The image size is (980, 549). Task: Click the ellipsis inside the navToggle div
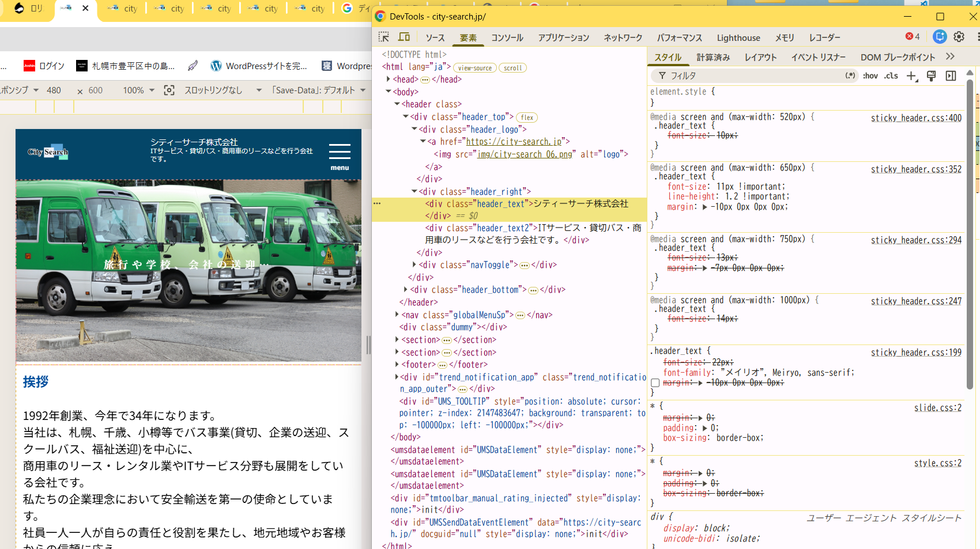[525, 265]
